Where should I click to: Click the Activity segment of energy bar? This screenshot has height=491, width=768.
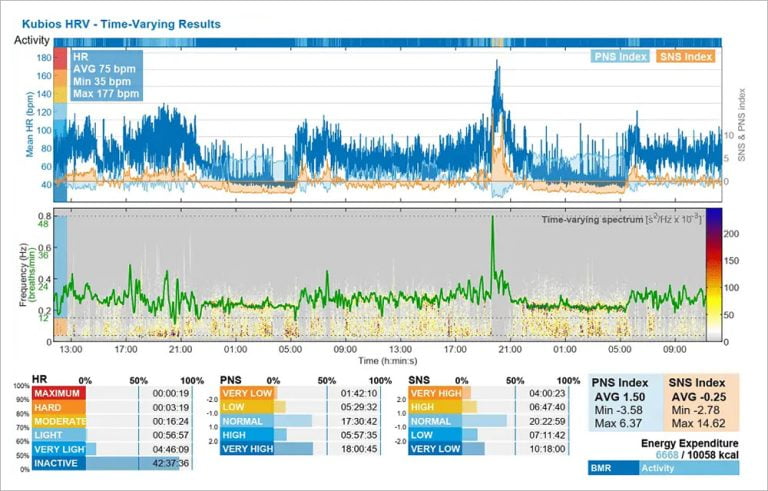[689, 468]
